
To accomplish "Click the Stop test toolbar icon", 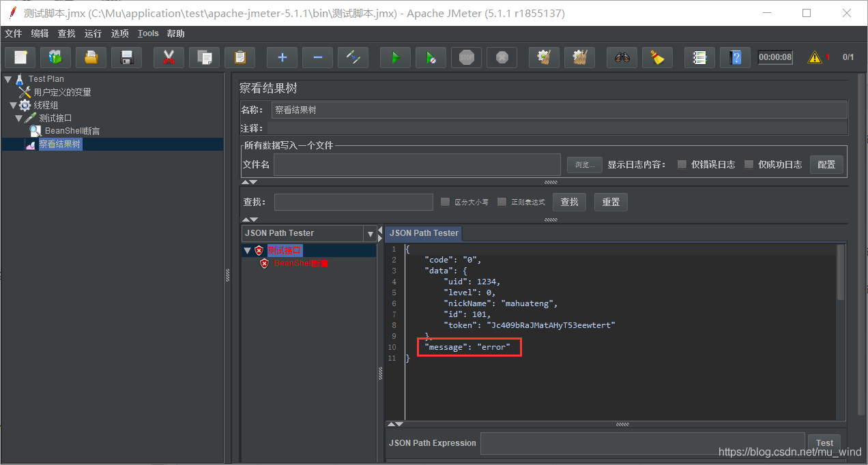I will 466,58.
